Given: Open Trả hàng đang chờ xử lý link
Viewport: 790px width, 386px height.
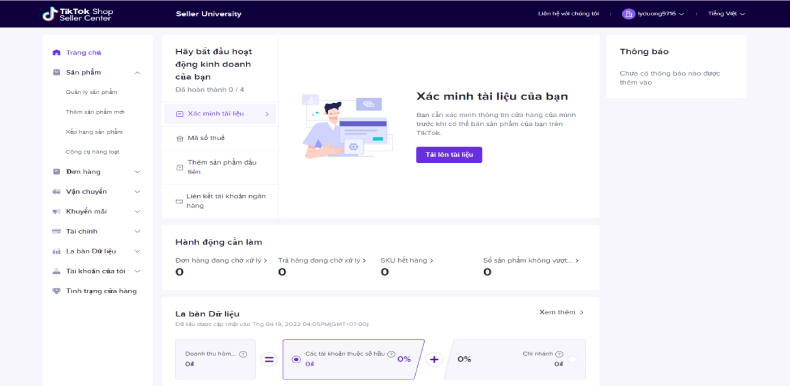Looking at the screenshot, I should click(x=322, y=261).
